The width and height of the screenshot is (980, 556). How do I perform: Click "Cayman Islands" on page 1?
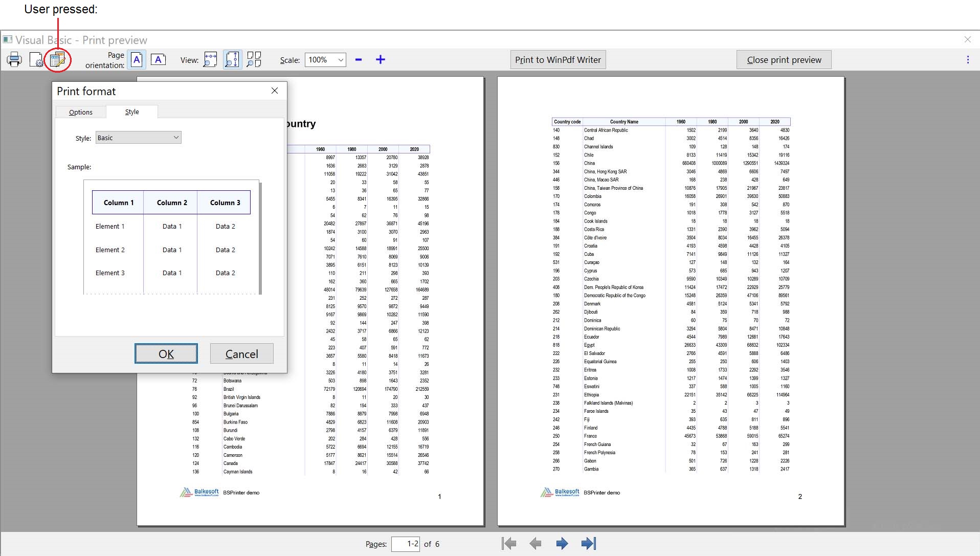pyautogui.click(x=238, y=472)
